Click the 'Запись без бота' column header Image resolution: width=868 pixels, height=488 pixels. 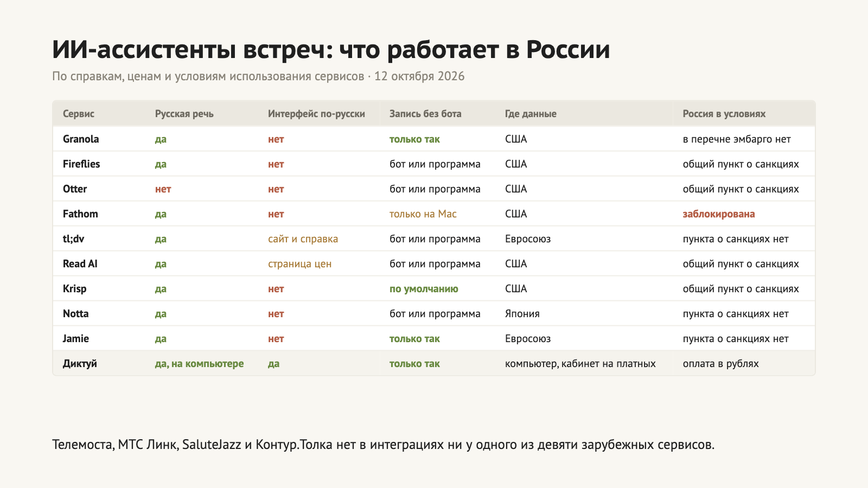tap(425, 114)
